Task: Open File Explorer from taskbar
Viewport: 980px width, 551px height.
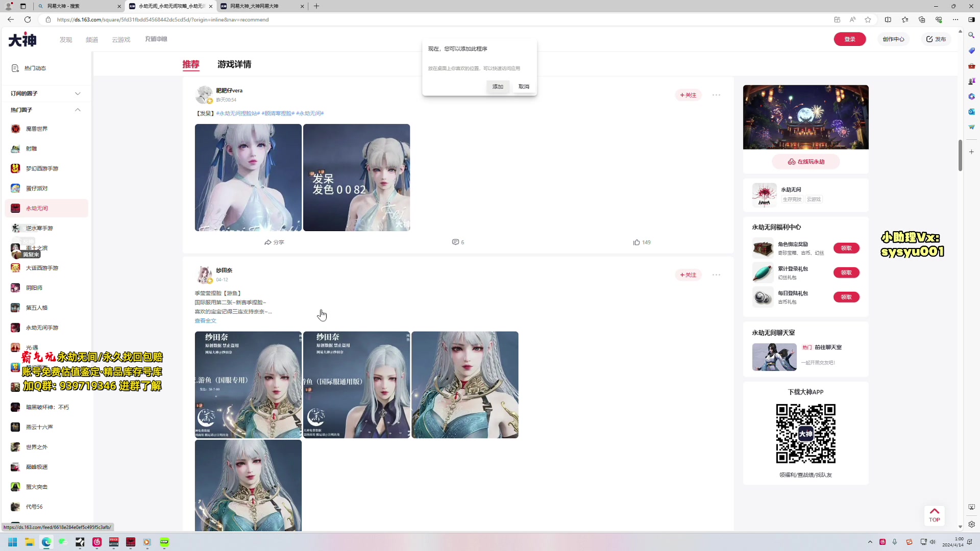Action: coord(30,542)
